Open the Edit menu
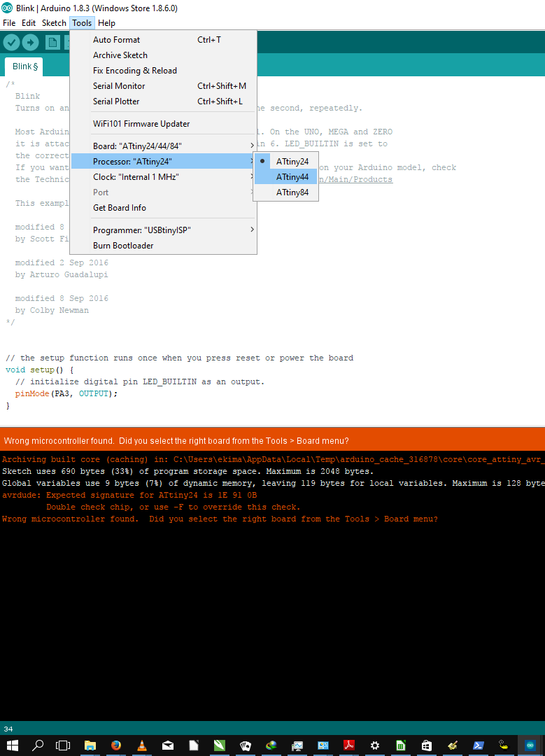 (x=29, y=22)
